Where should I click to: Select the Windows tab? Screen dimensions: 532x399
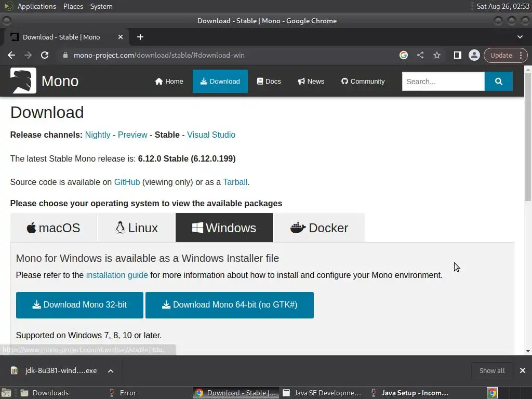click(x=224, y=228)
